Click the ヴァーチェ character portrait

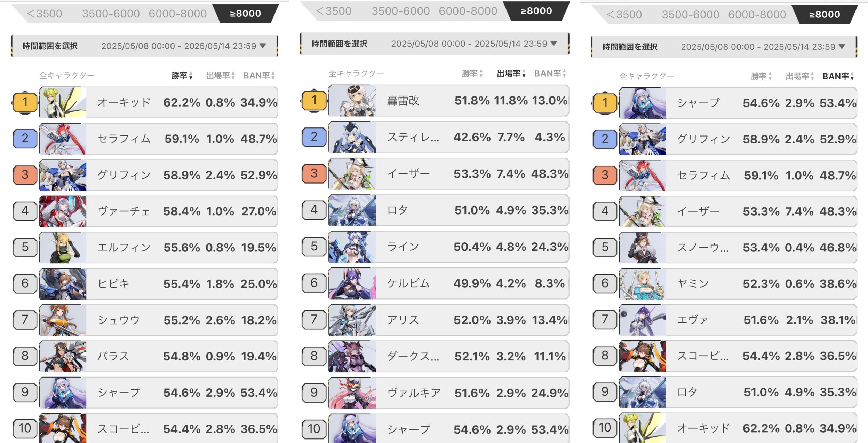(63, 211)
